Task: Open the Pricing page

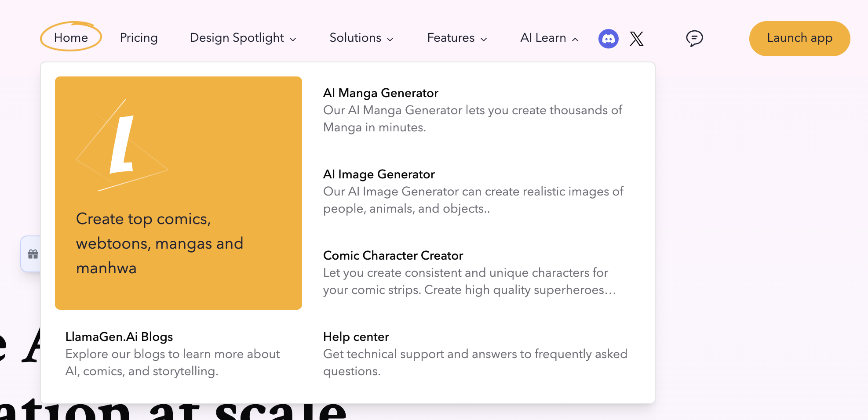Action: coord(139,38)
